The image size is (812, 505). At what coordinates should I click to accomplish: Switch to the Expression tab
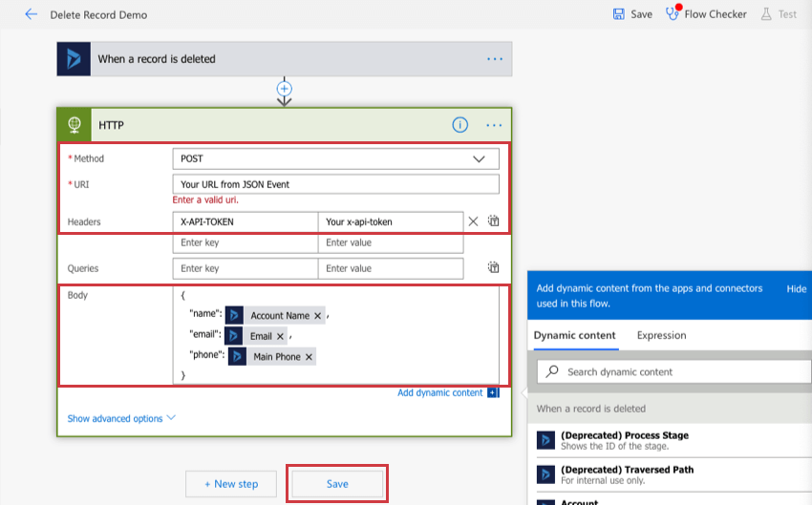661,335
